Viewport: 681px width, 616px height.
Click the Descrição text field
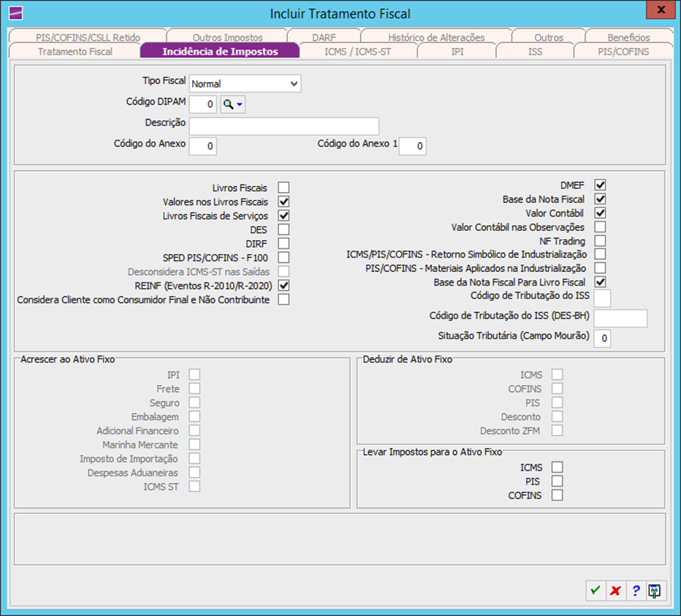point(284,126)
